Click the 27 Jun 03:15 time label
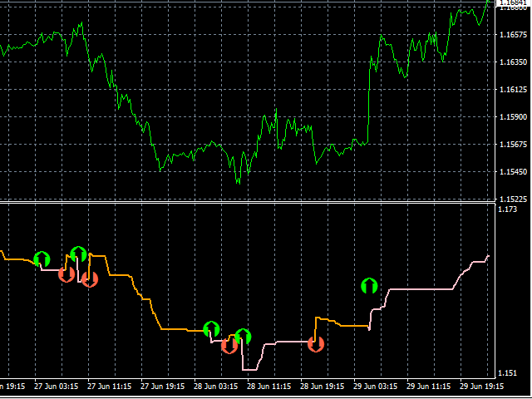This screenshot has width=532, height=399. [x=57, y=387]
